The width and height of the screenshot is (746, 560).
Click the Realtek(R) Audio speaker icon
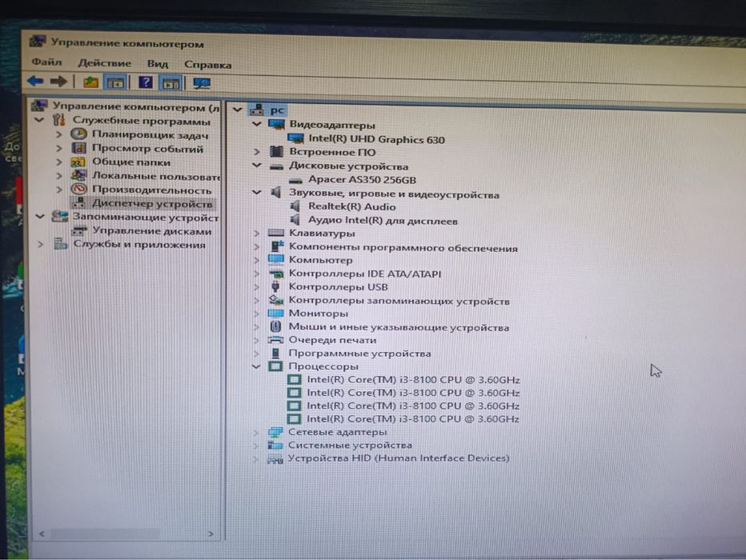click(x=295, y=206)
